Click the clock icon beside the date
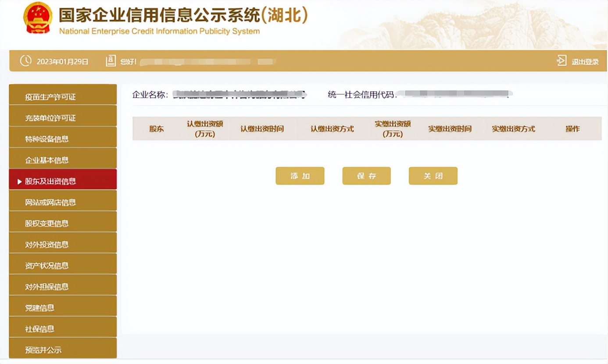Screen dimensions: 608x364 click(x=25, y=61)
